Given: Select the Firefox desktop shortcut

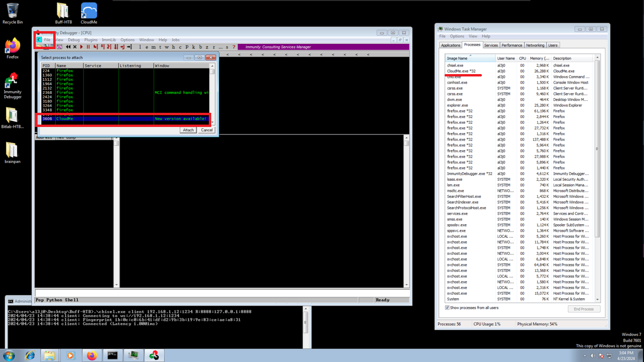Looking at the screenshot, I should coord(13,49).
